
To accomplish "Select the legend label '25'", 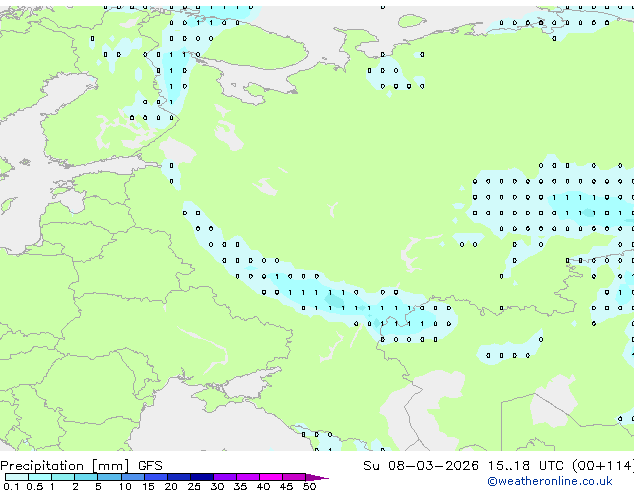I will 194,486.
